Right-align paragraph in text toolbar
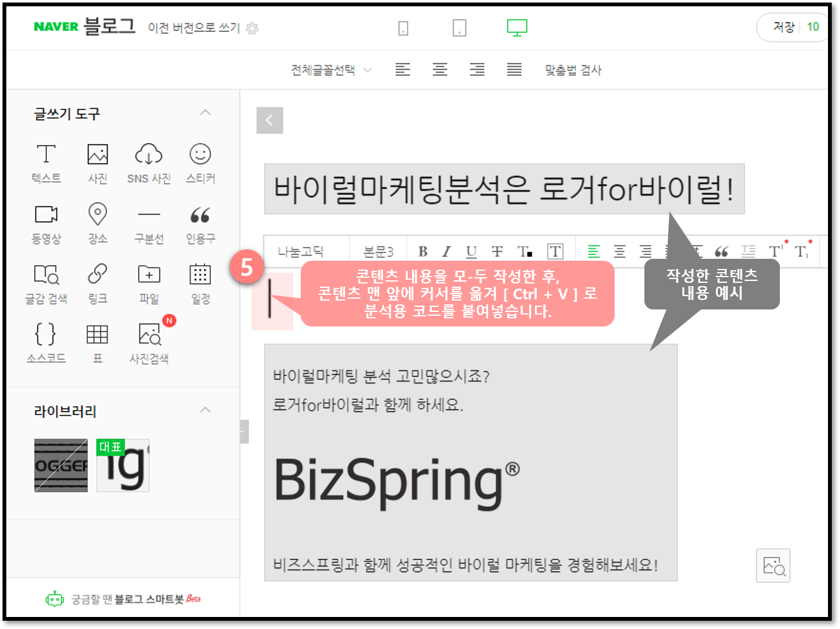 (646, 252)
